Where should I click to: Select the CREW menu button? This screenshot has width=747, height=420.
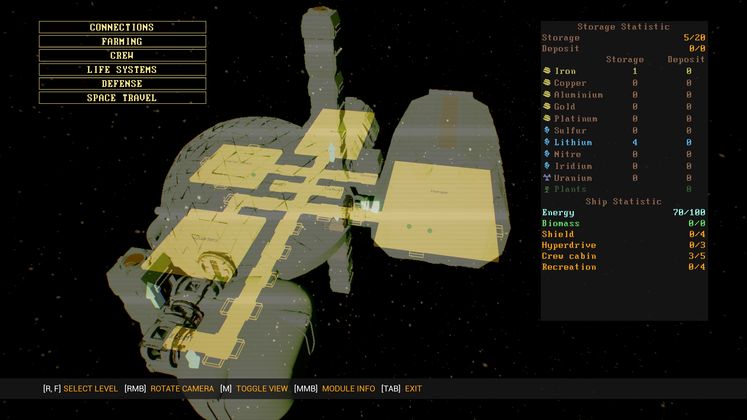[122, 55]
